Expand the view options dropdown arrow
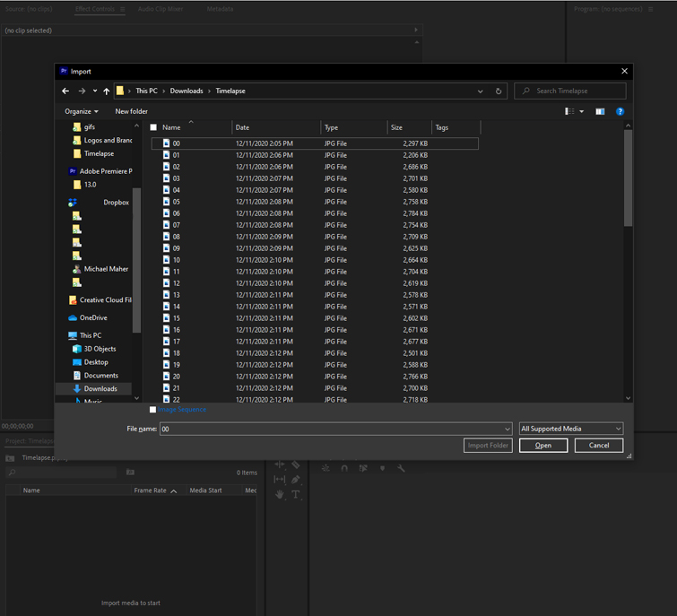Image resolution: width=677 pixels, height=616 pixels. pyautogui.click(x=581, y=112)
